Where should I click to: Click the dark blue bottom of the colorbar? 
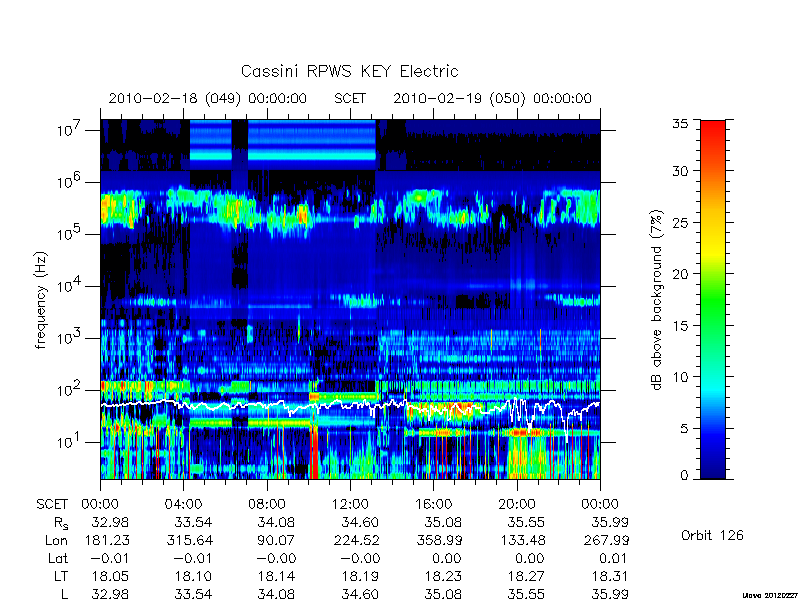click(x=713, y=467)
